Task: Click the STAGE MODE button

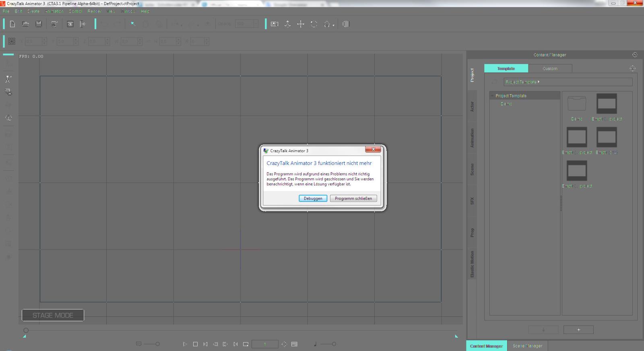Action: tap(53, 315)
